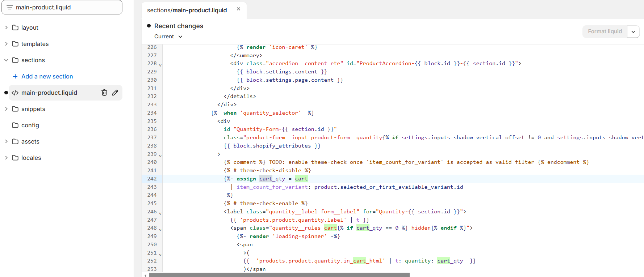Focus the main-product.liquid search field

pyautogui.click(x=62, y=7)
